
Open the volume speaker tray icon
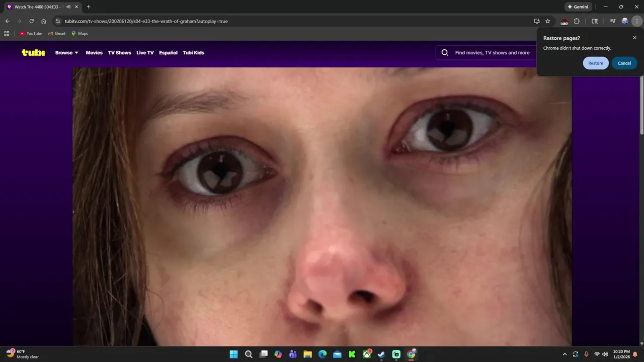coord(605,354)
